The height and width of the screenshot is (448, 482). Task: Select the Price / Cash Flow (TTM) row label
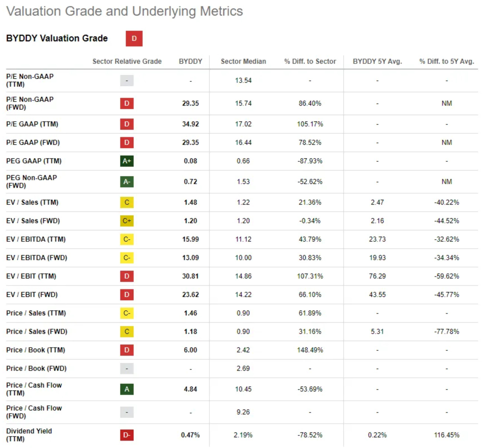(34, 389)
